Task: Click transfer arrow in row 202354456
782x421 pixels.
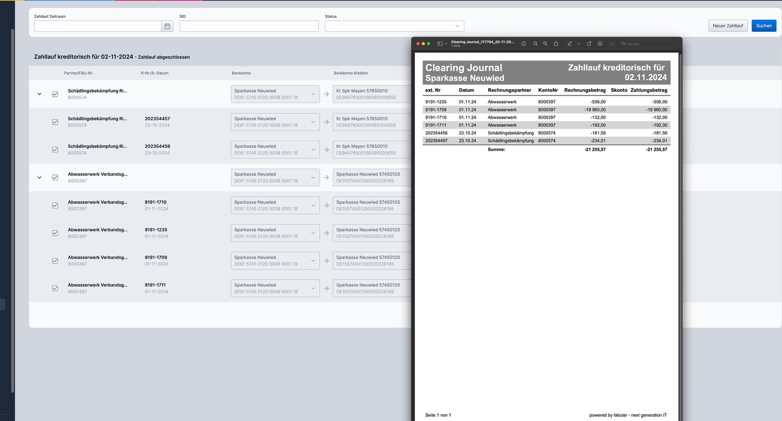Action: coord(326,150)
